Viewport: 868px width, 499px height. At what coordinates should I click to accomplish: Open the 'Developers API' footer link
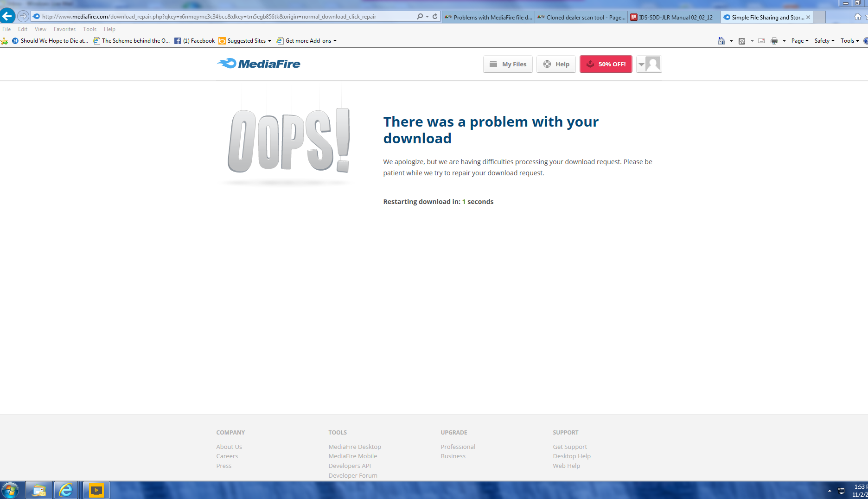point(350,466)
